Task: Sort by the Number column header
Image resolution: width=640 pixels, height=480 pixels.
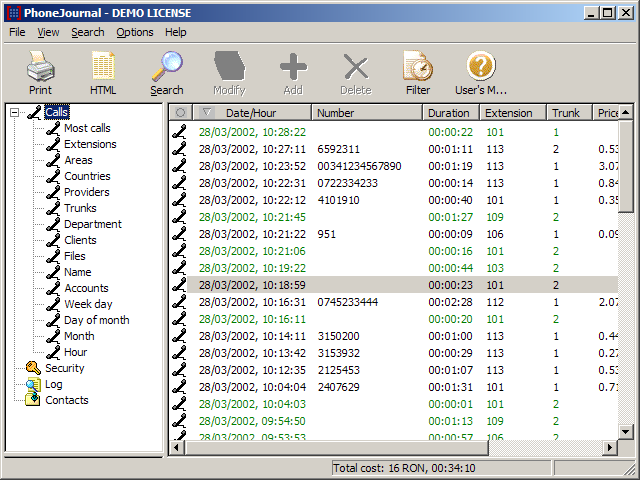Action: 367,113
